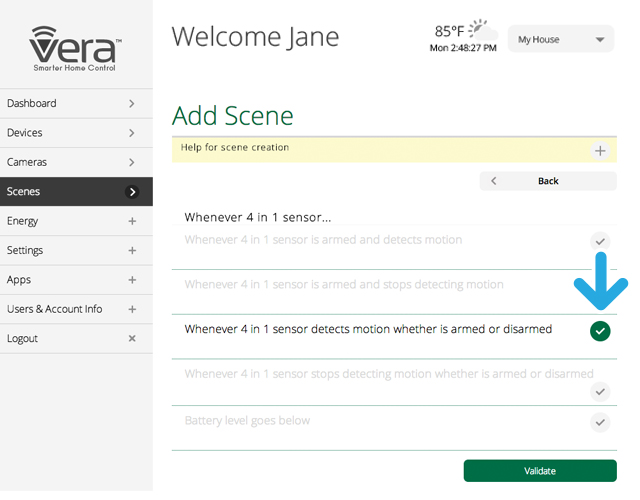Screen dimensions: 640x500
Task: Click the plus icon next to Apps
Action: 132,280
